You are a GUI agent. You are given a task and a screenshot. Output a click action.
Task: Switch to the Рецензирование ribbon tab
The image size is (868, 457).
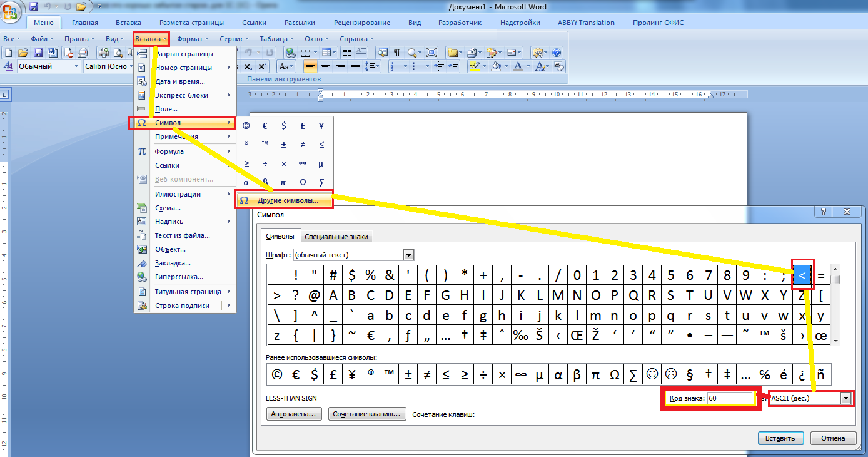click(362, 23)
